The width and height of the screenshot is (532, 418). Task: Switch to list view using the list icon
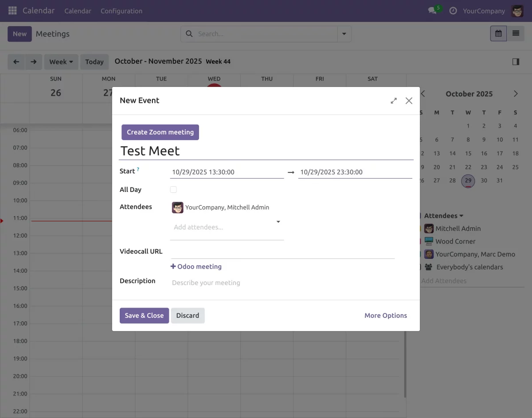(516, 33)
